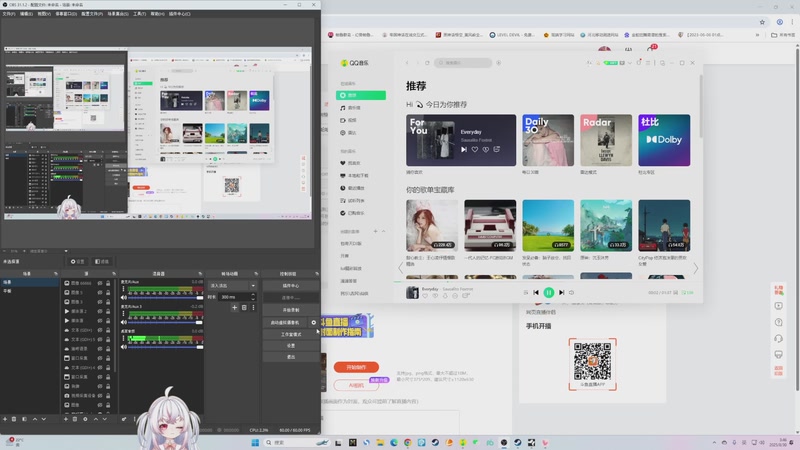Click 工作室模式 button in OBS controls

[291, 334]
